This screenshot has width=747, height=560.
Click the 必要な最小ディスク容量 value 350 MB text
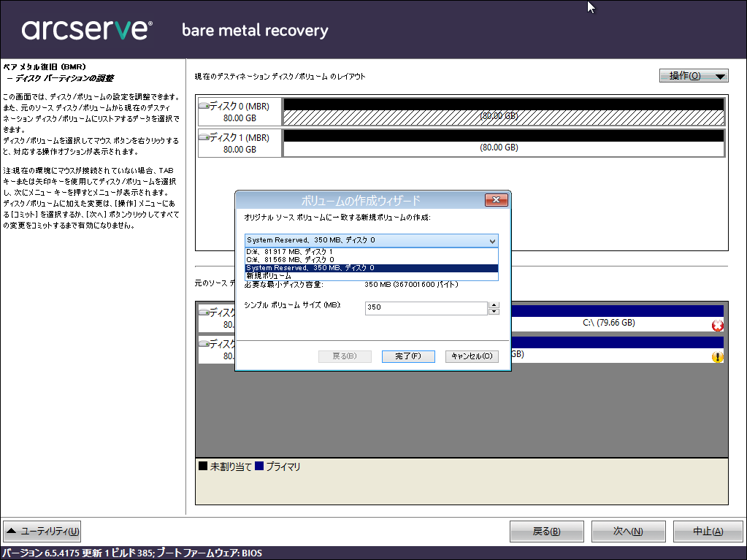click(x=411, y=284)
